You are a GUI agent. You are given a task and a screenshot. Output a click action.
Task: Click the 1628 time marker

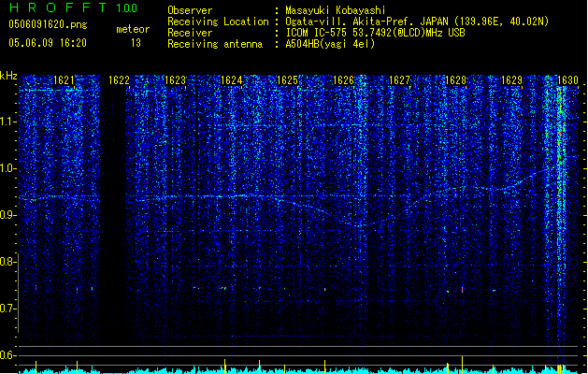point(455,80)
